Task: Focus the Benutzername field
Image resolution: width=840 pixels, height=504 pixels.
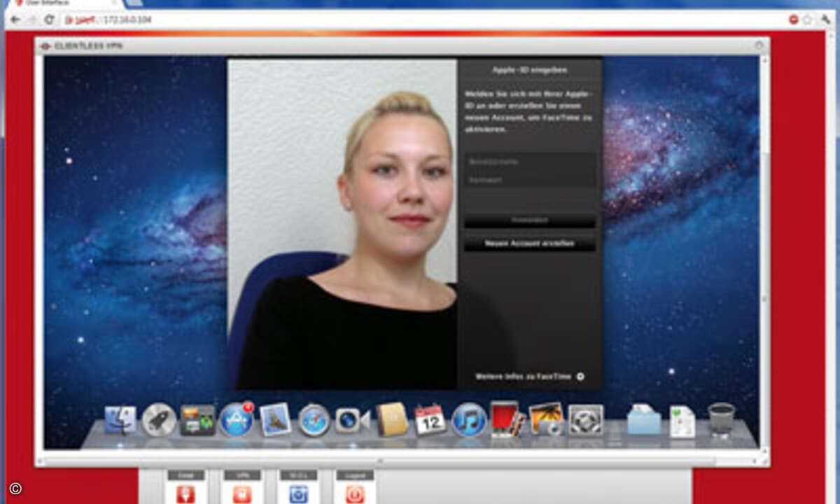Action: 530,162
